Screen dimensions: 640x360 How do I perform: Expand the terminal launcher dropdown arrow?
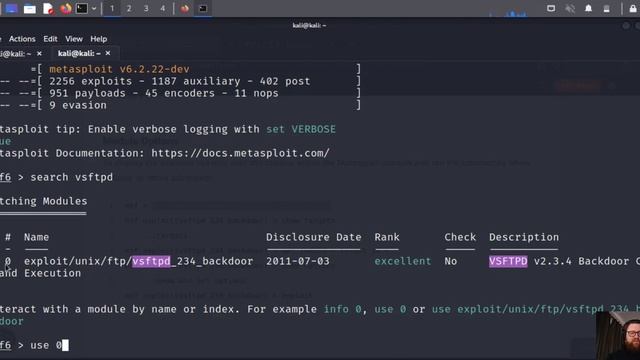click(94, 9)
